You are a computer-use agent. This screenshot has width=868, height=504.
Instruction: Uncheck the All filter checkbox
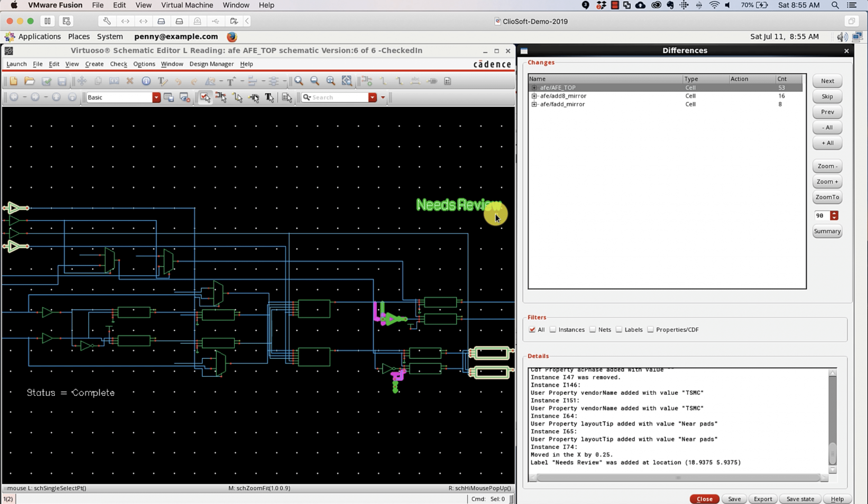532,329
